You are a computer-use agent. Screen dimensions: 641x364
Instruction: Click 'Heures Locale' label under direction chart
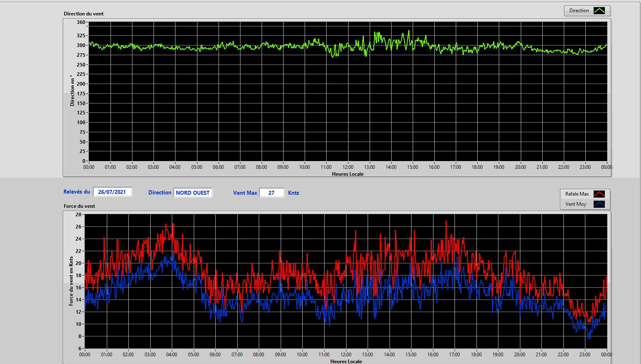point(348,174)
